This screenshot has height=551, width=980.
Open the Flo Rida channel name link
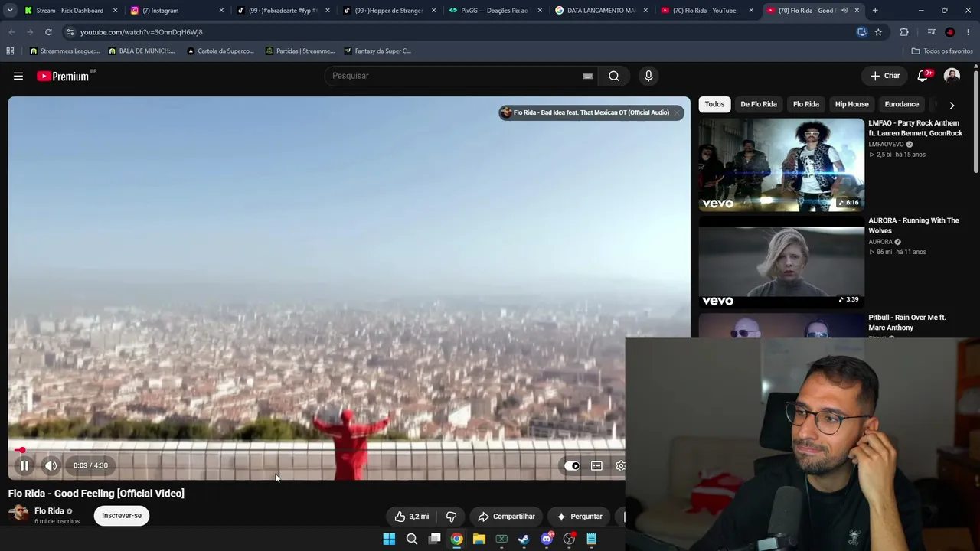(x=49, y=511)
